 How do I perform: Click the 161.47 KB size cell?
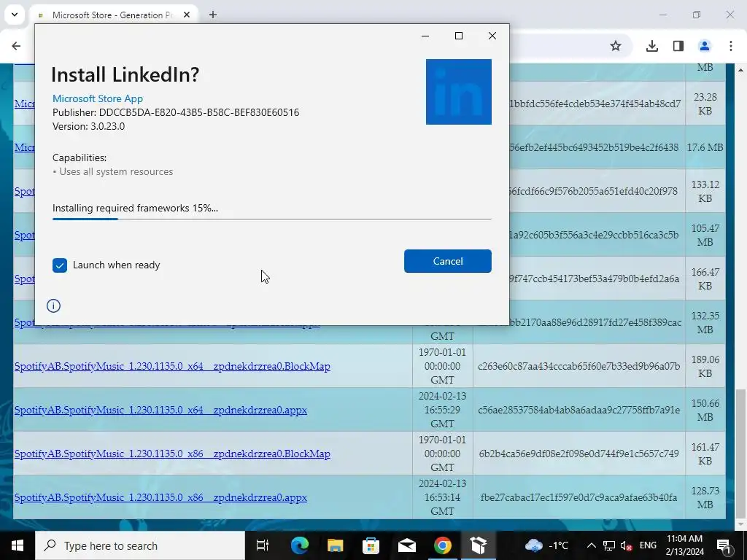coord(705,454)
